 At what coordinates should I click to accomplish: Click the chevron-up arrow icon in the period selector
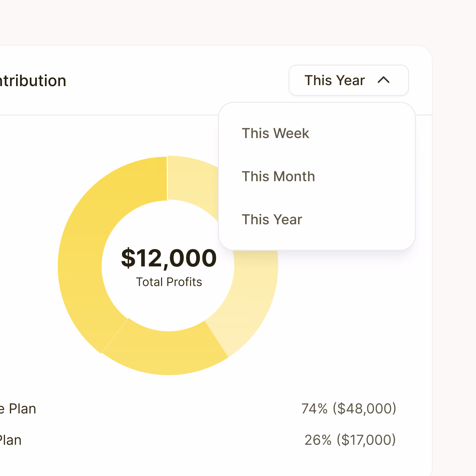click(383, 80)
